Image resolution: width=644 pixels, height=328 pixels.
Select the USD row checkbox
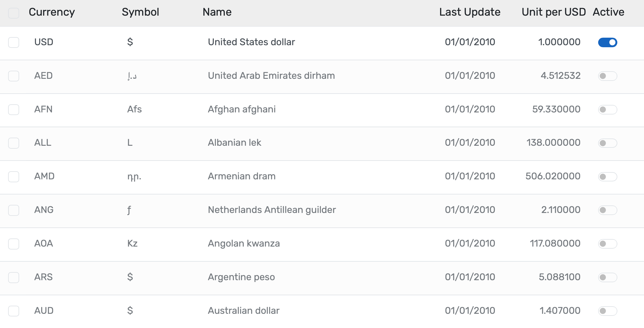coord(14,42)
